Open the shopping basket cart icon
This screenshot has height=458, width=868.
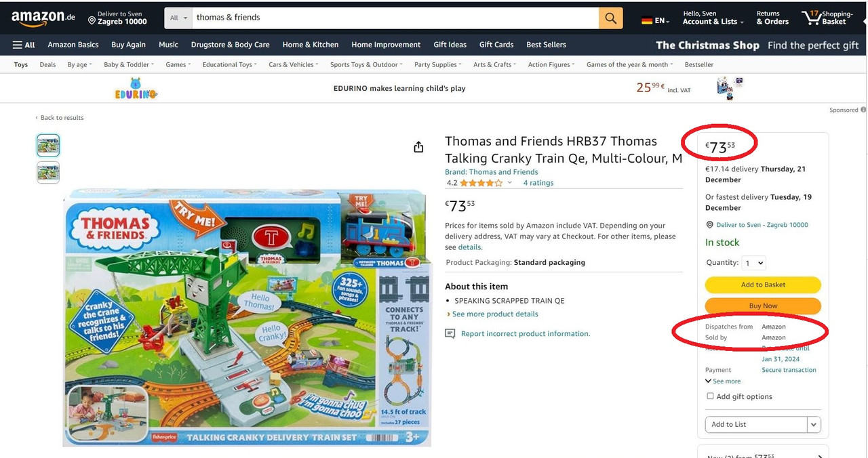coord(811,18)
